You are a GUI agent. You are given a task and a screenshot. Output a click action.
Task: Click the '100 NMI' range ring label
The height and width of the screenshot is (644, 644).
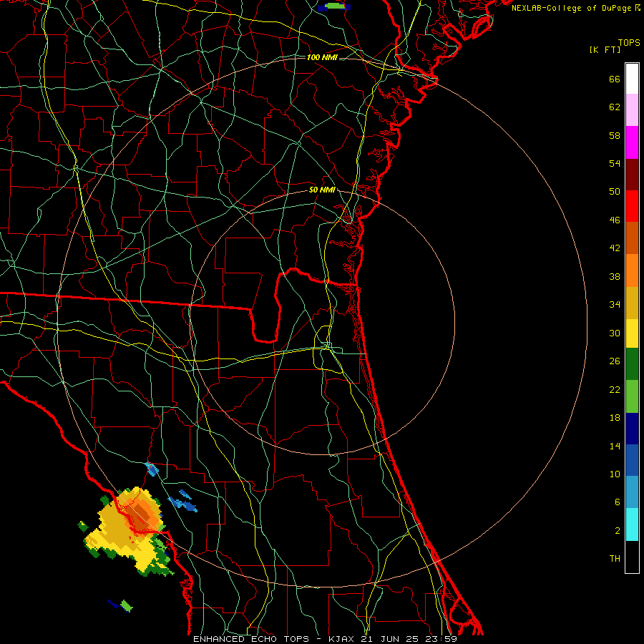322,57
